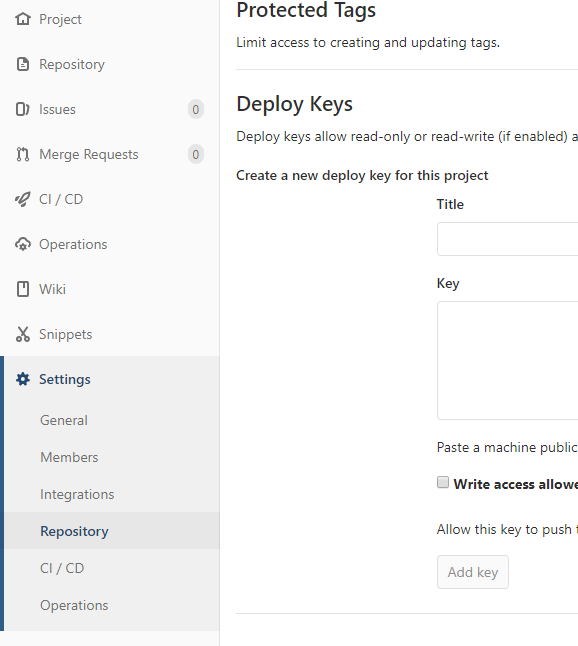
Task: Open Integrations under Settings
Action: 77,494
